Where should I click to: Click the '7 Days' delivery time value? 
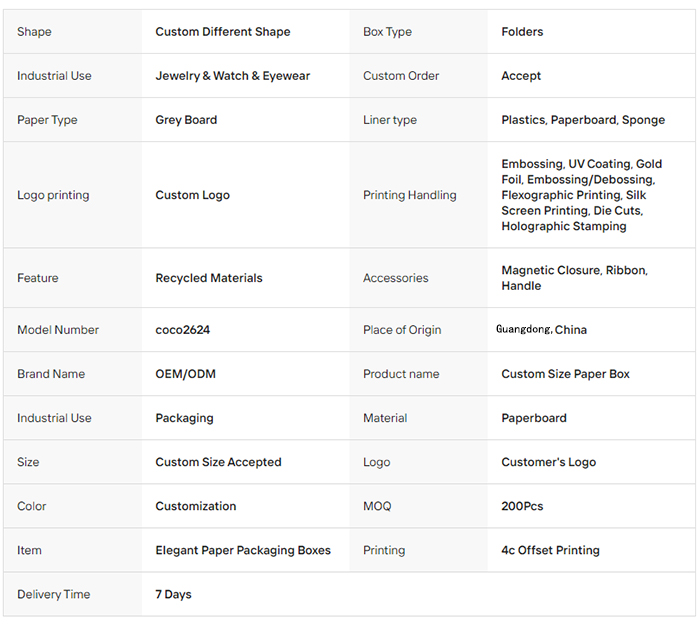[x=173, y=594]
